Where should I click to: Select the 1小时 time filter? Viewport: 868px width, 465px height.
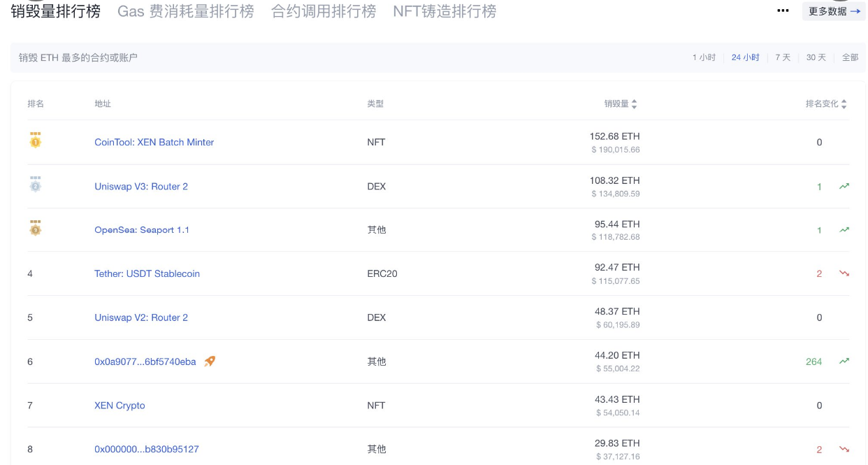click(x=702, y=57)
